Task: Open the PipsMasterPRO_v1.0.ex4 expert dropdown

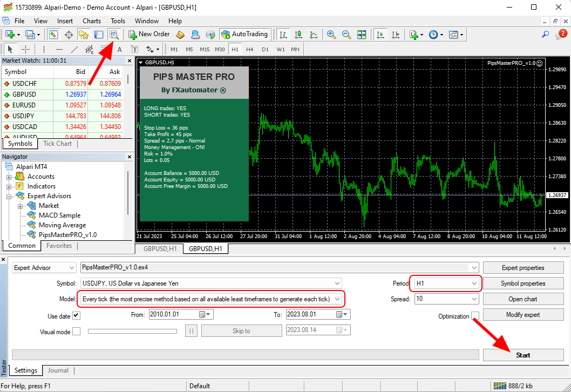Action: pyautogui.click(x=280, y=267)
